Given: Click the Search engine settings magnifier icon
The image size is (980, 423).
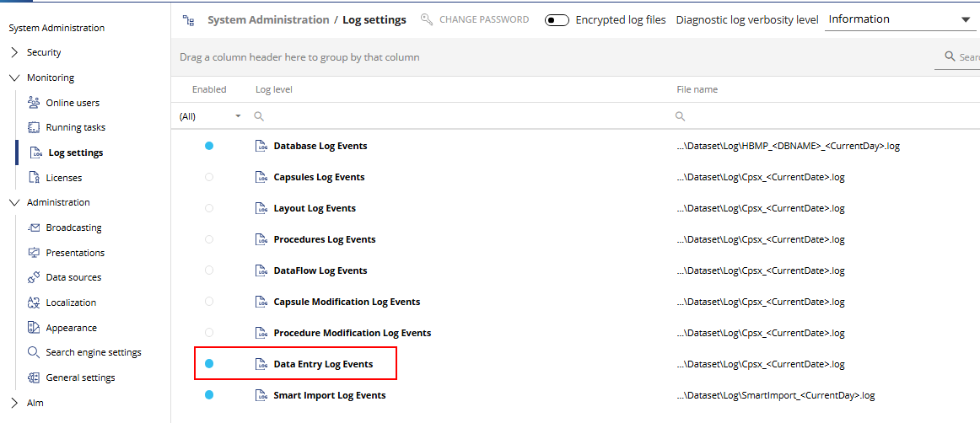Looking at the screenshot, I should 35,352.
